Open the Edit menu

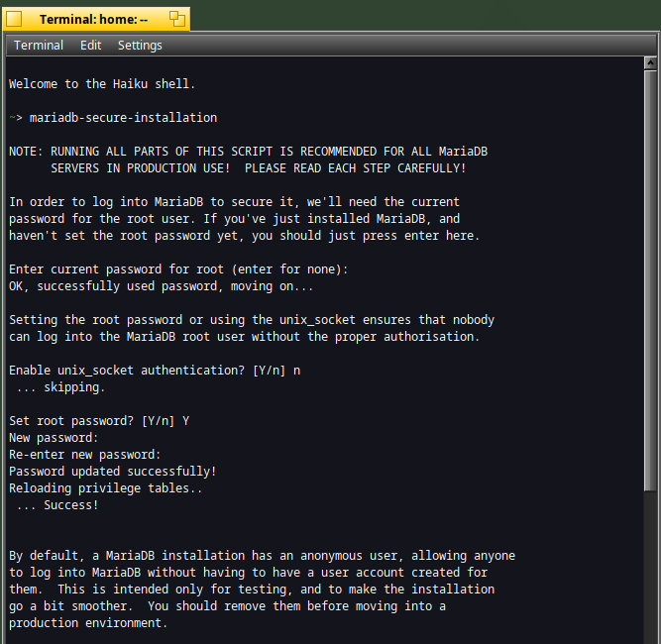[90, 46]
